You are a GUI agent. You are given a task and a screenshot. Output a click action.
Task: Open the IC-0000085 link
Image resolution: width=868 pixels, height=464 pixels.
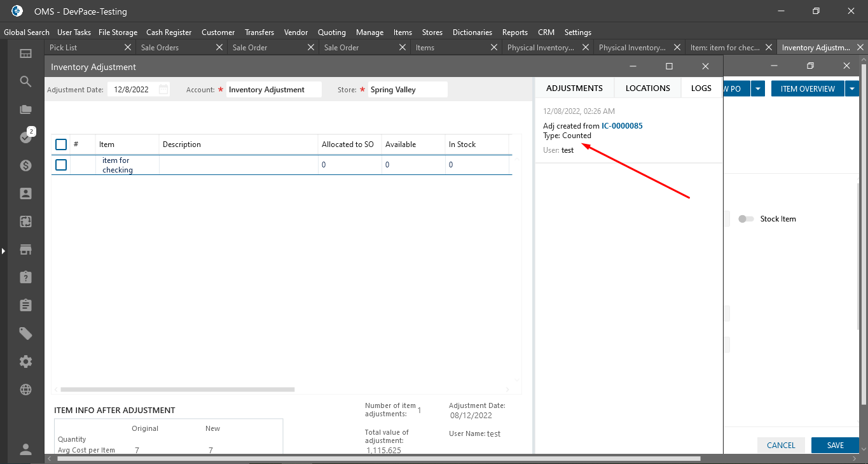[x=621, y=126]
